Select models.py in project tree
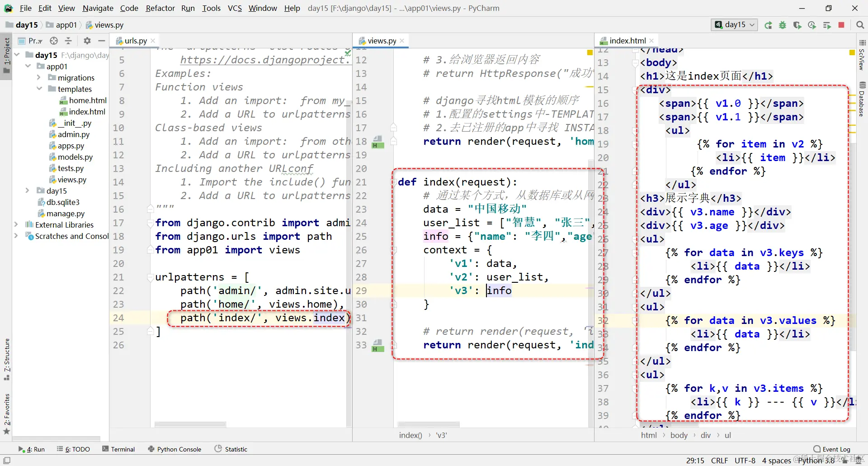The height and width of the screenshot is (466, 868). (71, 157)
